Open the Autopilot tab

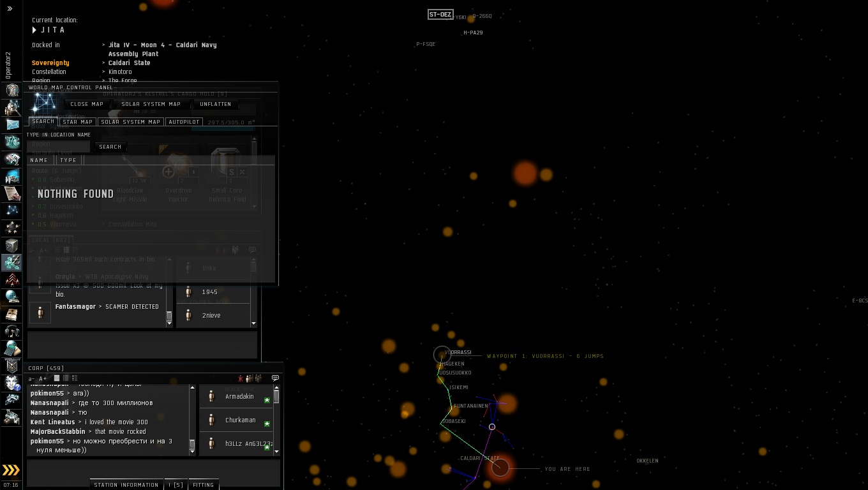(184, 122)
